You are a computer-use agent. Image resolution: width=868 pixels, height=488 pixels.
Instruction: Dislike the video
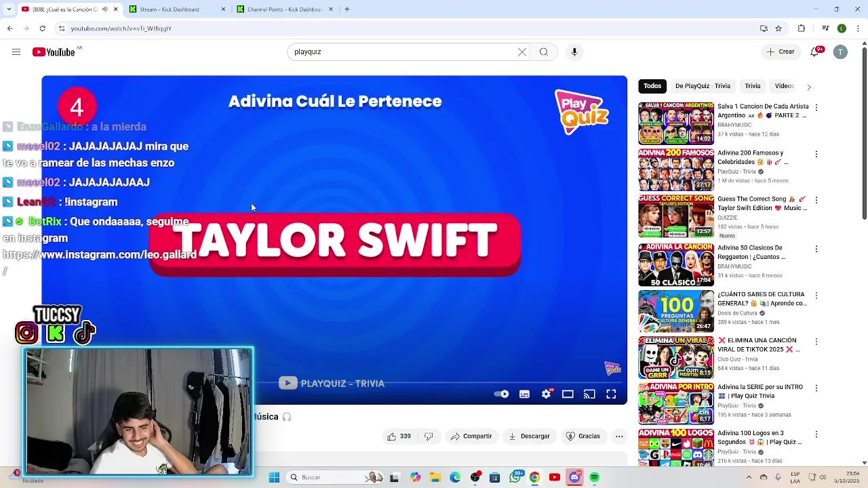point(429,436)
